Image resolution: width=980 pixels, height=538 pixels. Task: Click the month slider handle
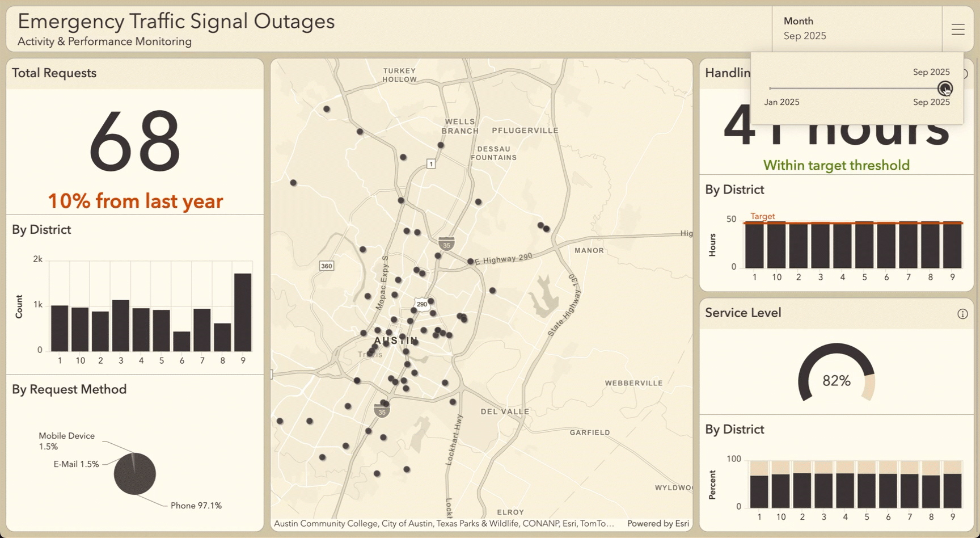click(945, 89)
